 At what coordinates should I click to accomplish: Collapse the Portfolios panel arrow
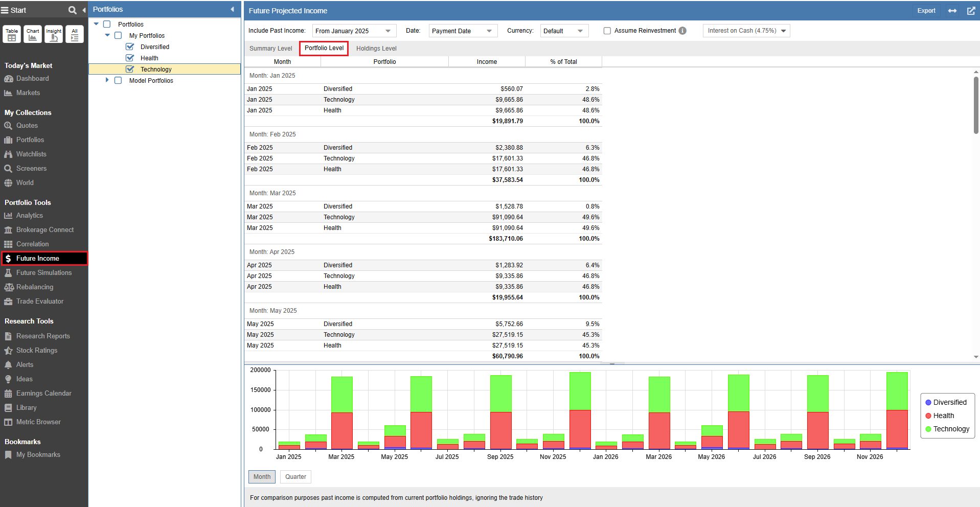(x=233, y=9)
